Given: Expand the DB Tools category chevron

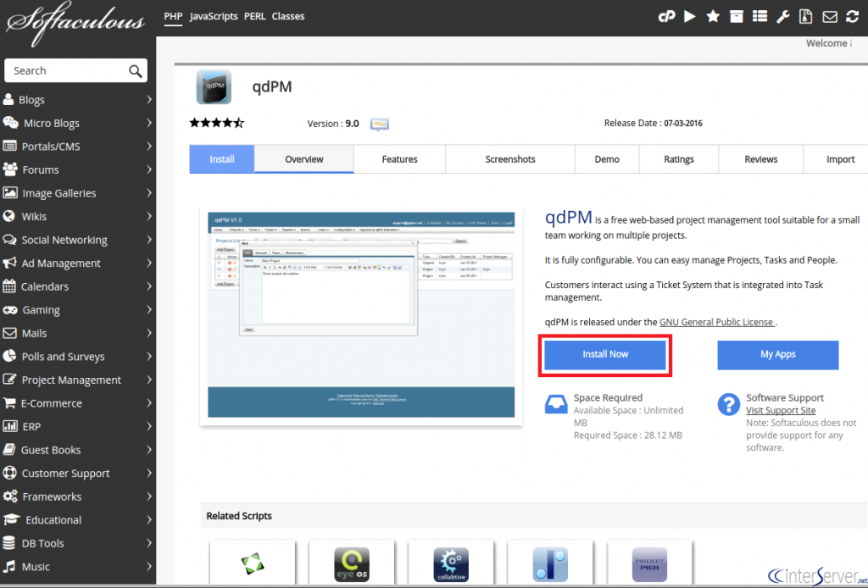Looking at the screenshot, I should click(x=149, y=543).
